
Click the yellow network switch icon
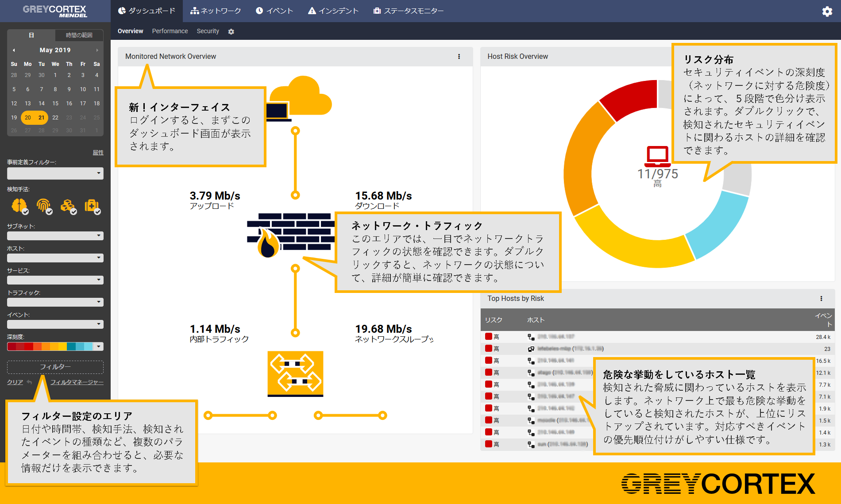click(295, 374)
